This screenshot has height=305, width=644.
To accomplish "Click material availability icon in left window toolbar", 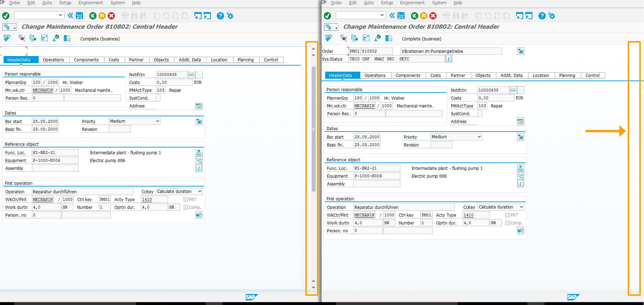I will pyautogui.click(x=33, y=38).
